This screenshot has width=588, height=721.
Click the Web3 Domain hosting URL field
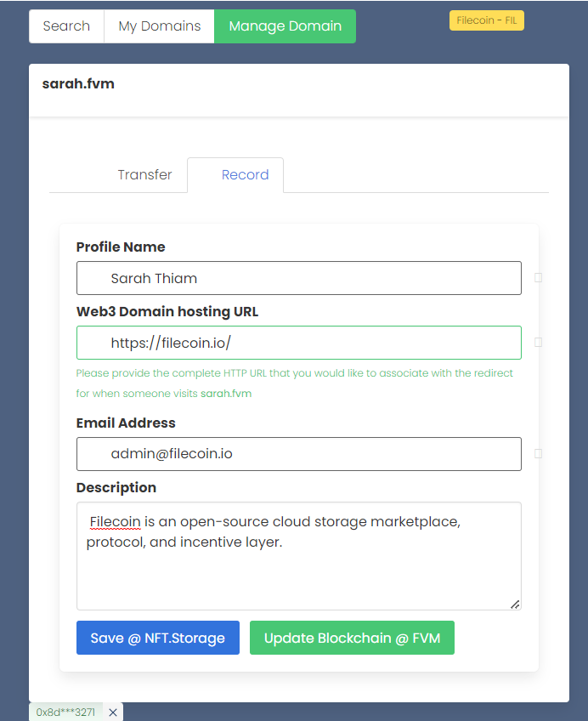tap(299, 343)
